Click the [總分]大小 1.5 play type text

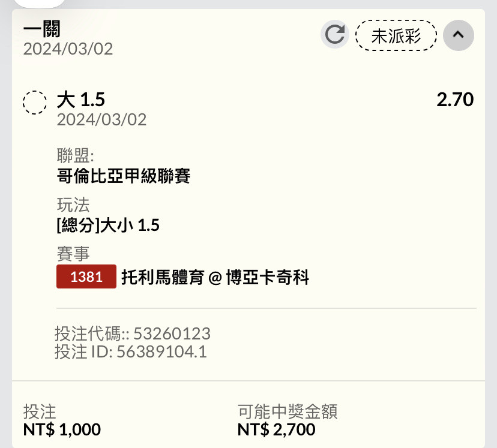108,225
